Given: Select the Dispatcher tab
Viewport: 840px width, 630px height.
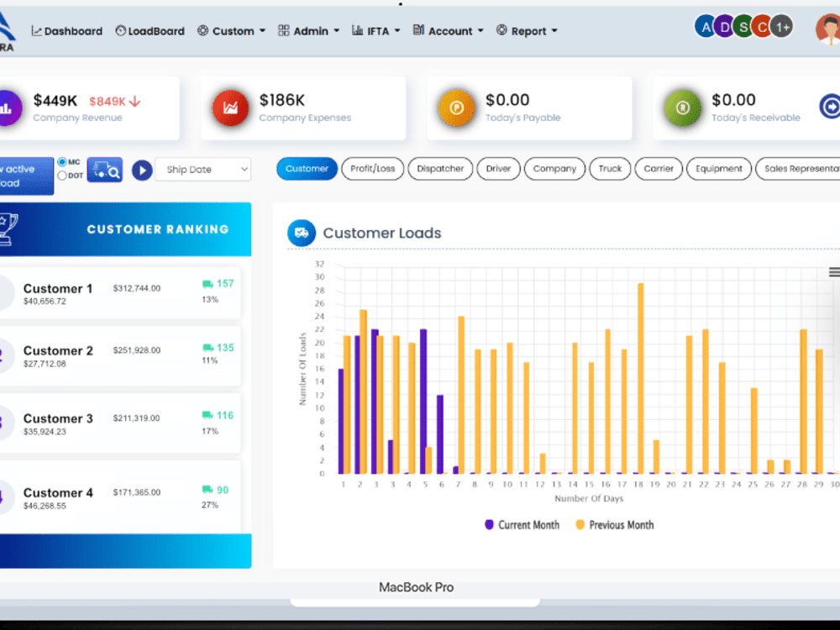Looking at the screenshot, I should click(x=440, y=169).
